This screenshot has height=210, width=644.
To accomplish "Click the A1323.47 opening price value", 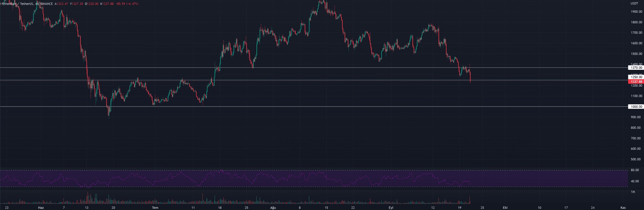I will click(x=61, y=4).
